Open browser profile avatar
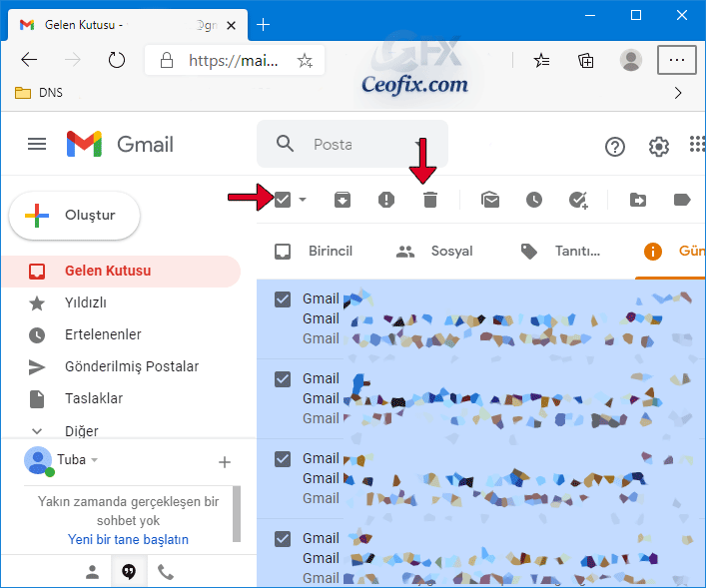Viewport: 706px width, 588px height. [631, 60]
